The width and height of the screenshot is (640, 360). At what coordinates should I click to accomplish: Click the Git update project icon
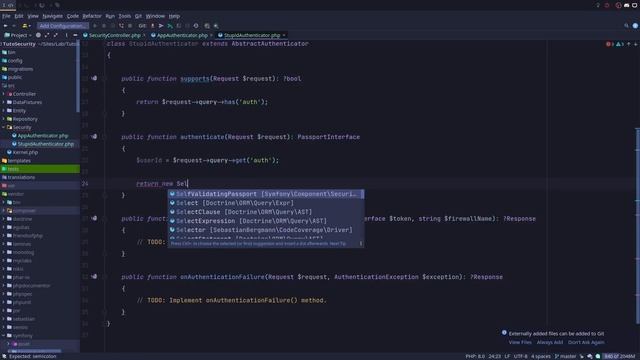[x=153, y=26]
